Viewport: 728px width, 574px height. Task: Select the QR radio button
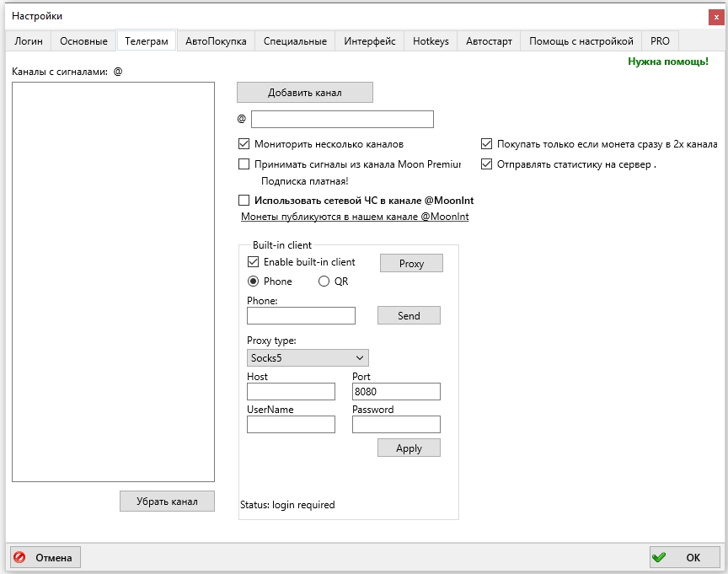click(324, 282)
